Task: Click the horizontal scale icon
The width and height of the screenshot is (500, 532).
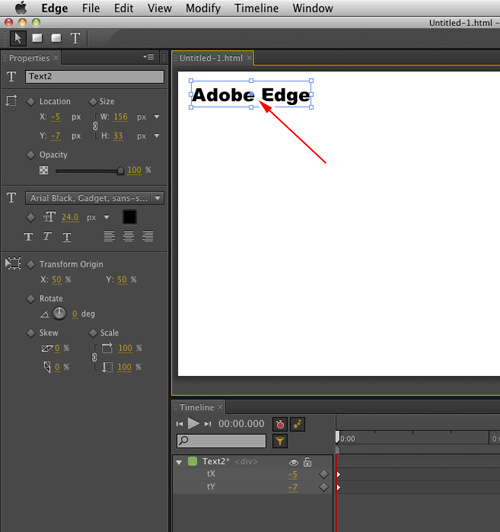Action: tap(107, 348)
